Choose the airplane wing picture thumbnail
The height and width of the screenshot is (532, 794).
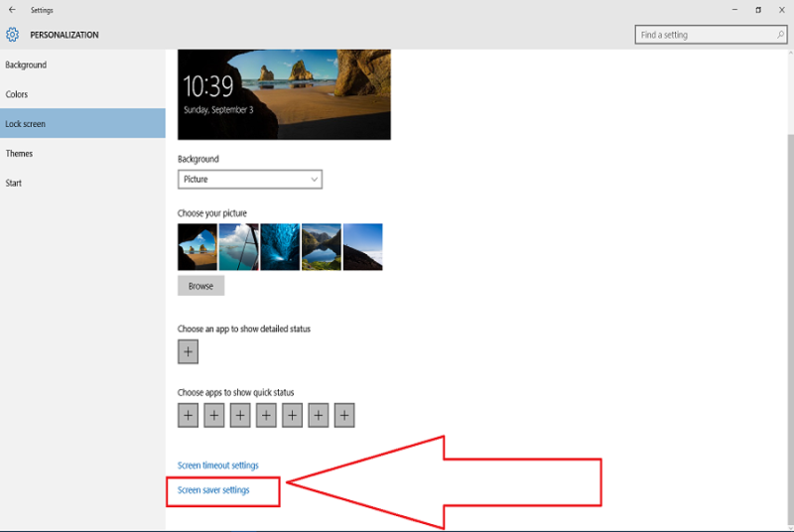point(239,247)
